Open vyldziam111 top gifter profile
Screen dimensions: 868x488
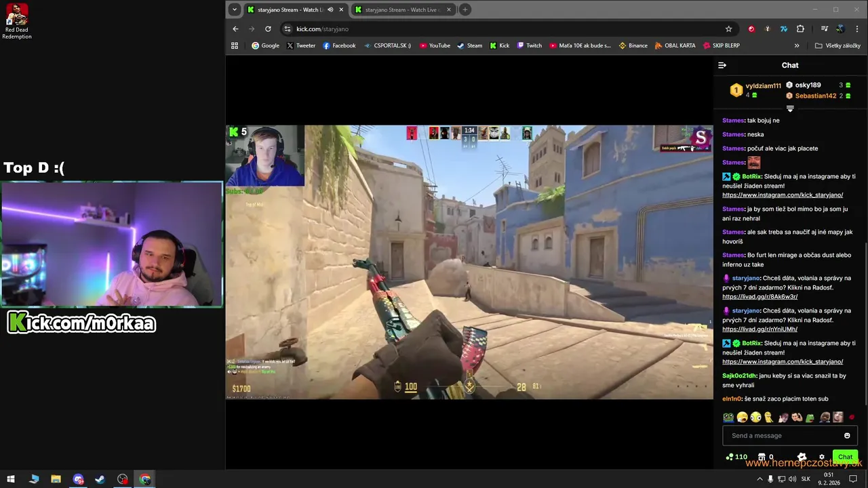pos(763,86)
